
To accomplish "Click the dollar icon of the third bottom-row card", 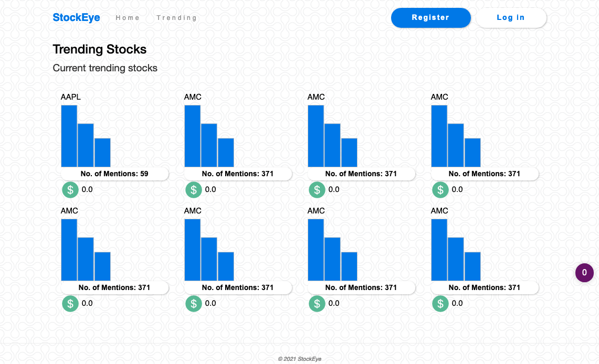I will [317, 304].
